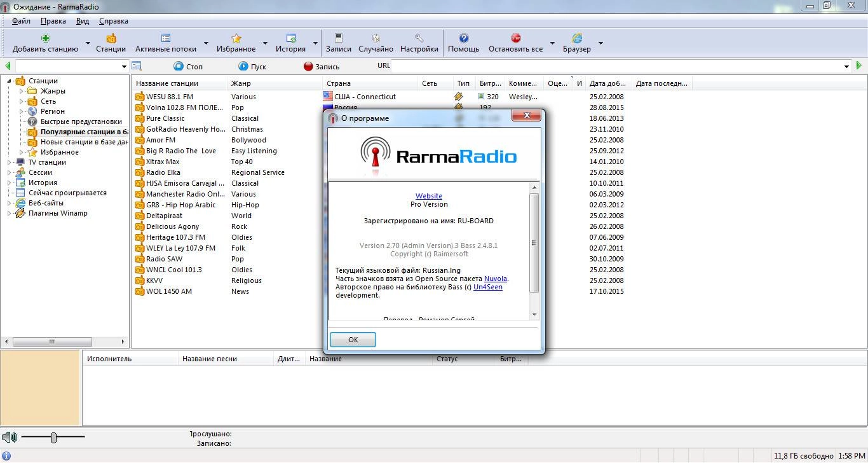The width and height of the screenshot is (868, 463).
Task: Click the Стоп playback button
Action: (188, 66)
